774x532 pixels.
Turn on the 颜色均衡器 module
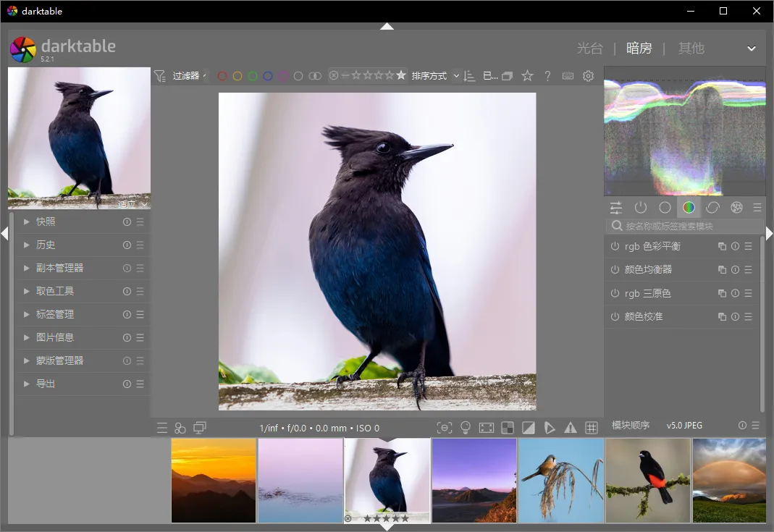coord(615,270)
